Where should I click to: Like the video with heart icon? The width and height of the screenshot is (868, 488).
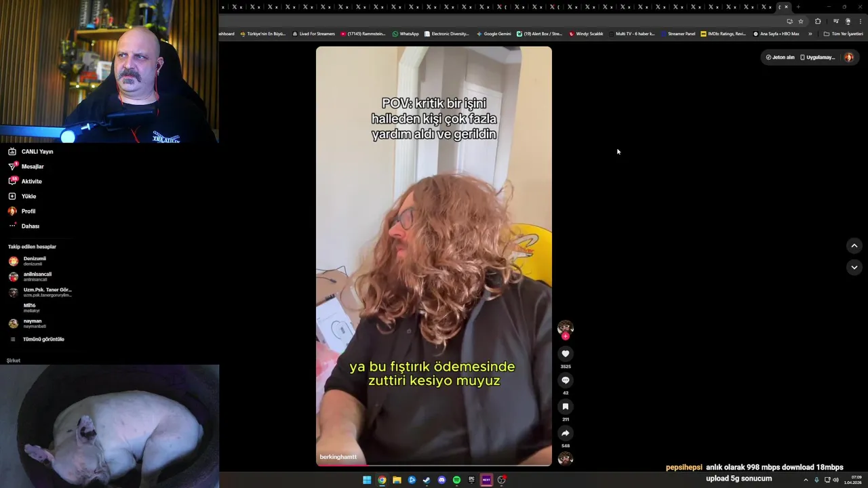[x=566, y=354]
